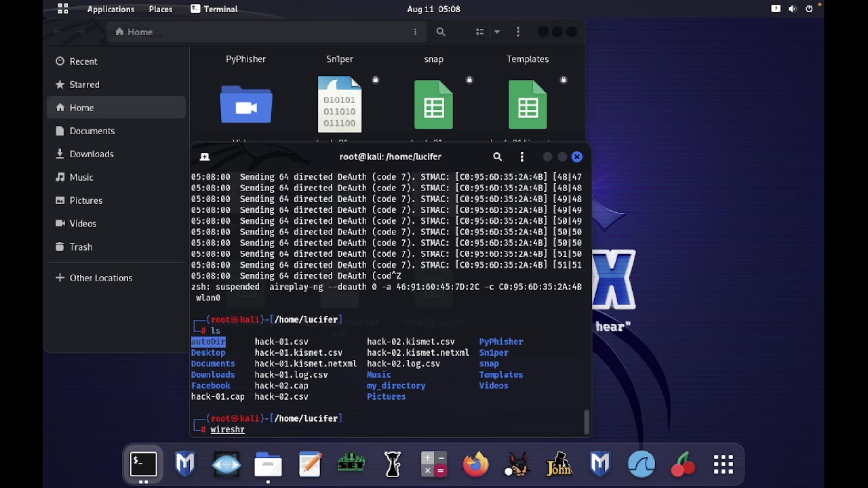The width and height of the screenshot is (868, 488).
Task: Launch Firefox from the dock
Action: click(x=475, y=464)
